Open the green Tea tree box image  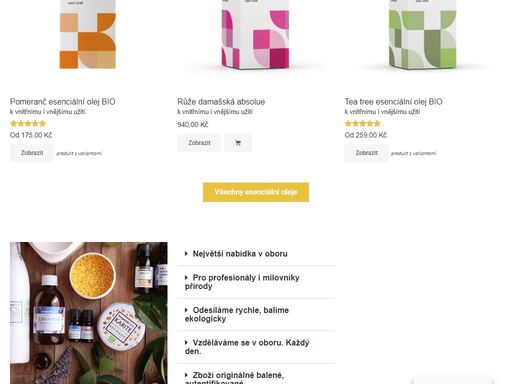click(x=423, y=35)
